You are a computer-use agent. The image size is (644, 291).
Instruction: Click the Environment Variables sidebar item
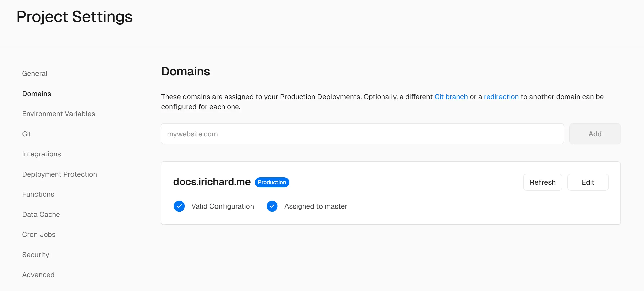click(x=59, y=114)
